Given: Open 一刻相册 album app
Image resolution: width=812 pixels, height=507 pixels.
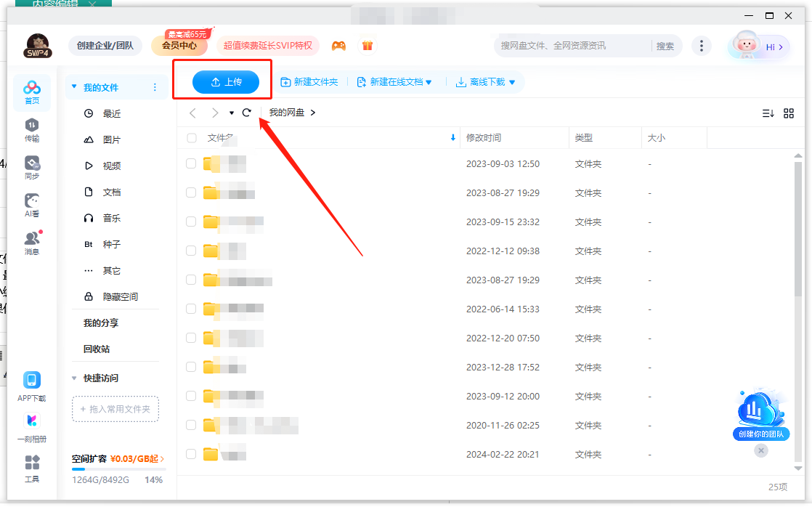Looking at the screenshot, I should [31, 428].
